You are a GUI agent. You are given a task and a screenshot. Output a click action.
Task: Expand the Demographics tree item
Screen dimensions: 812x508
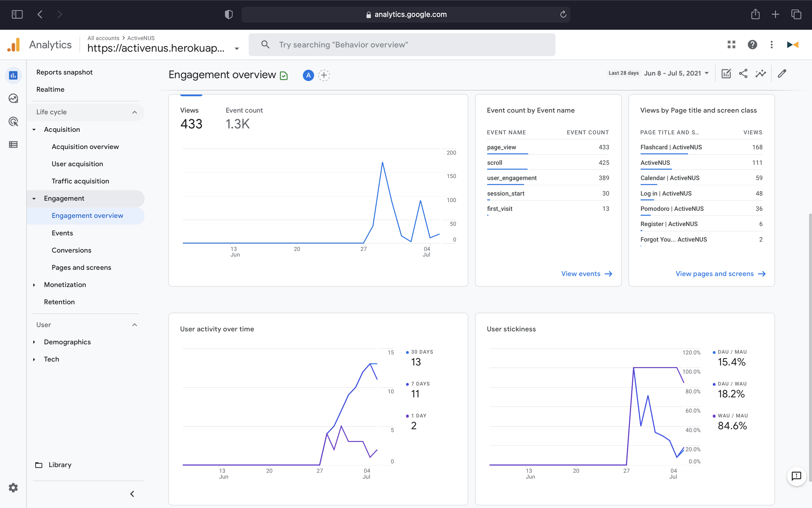pyautogui.click(x=34, y=342)
